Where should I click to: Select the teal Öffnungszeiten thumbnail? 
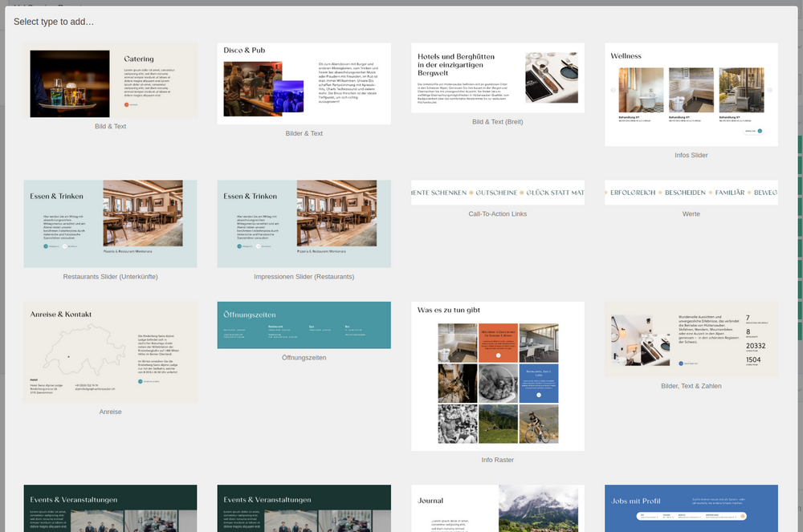pos(304,325)
